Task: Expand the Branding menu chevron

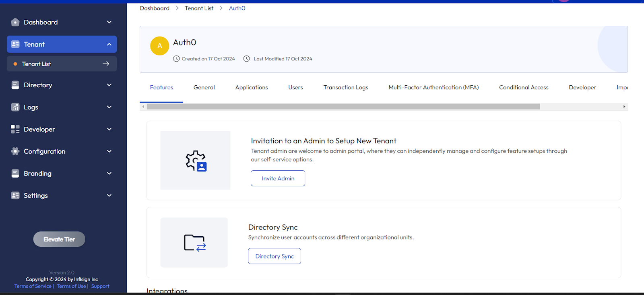Action: [x=109, y=173]
